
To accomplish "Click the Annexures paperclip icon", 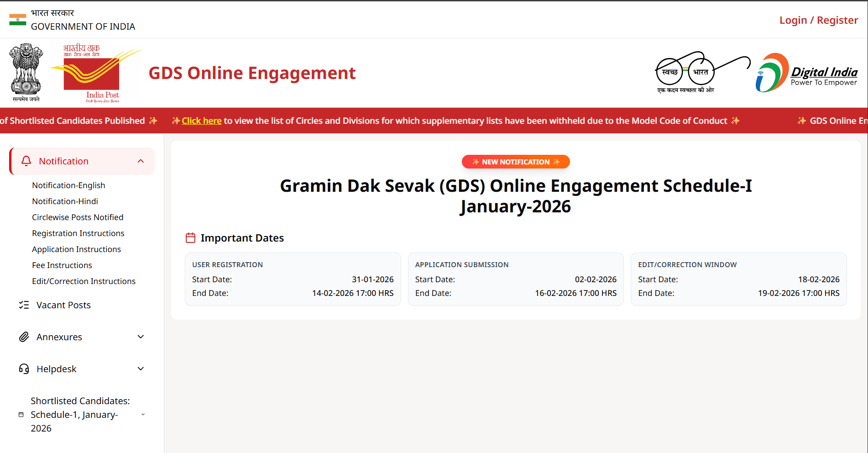I will (24, 337).
